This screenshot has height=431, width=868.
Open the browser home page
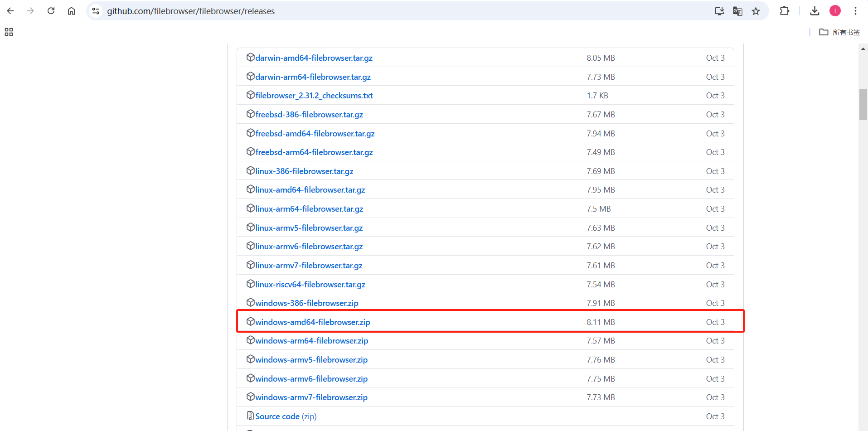point(71,10)
